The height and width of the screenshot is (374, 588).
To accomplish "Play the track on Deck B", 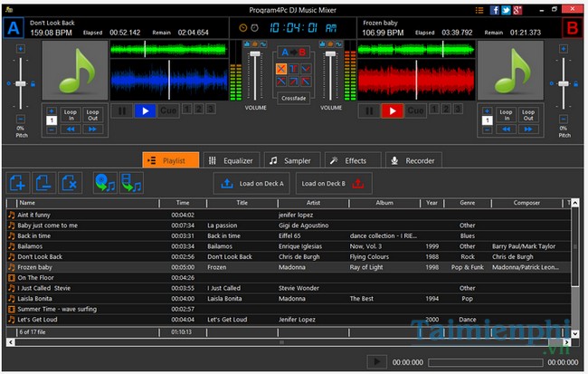I will click(x=393, y=110).
